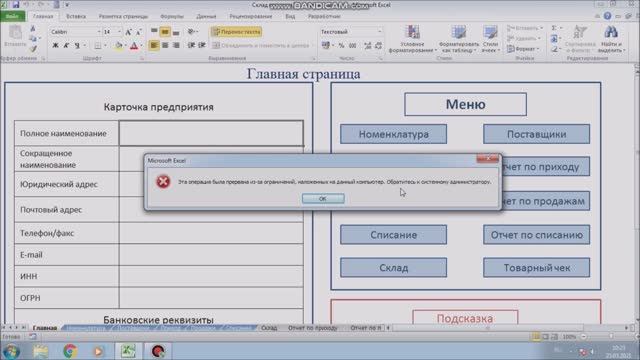Center text horizontally icon
This screenshot has width=640, height=360.
[x=165, y=45]
